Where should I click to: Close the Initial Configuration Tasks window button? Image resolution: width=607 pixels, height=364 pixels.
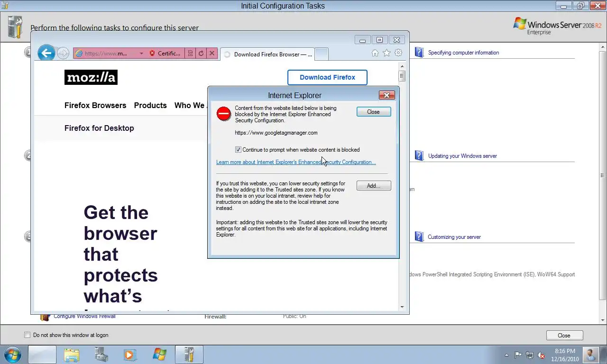[564, 335]
